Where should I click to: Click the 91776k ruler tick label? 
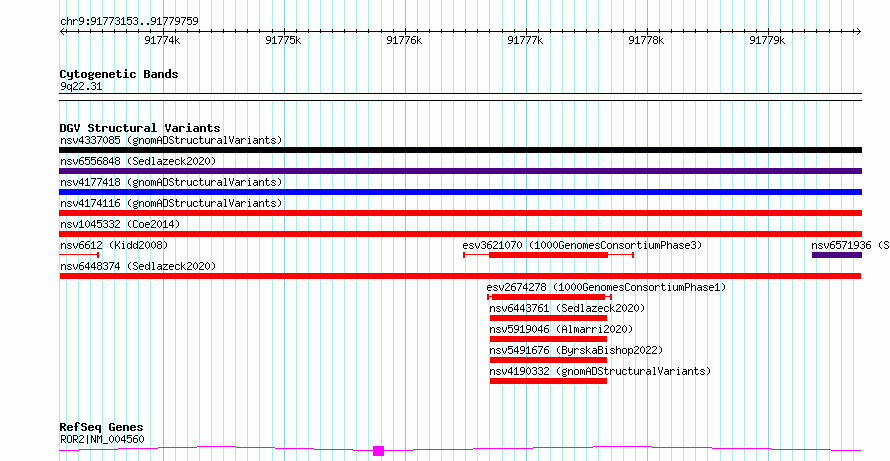(x=404, y=40)
